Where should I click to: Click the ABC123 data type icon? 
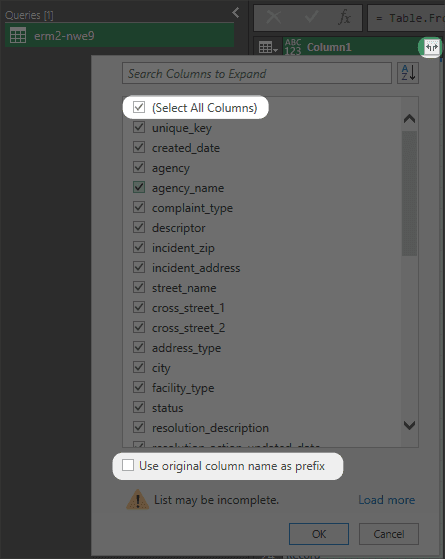[293, 47]
